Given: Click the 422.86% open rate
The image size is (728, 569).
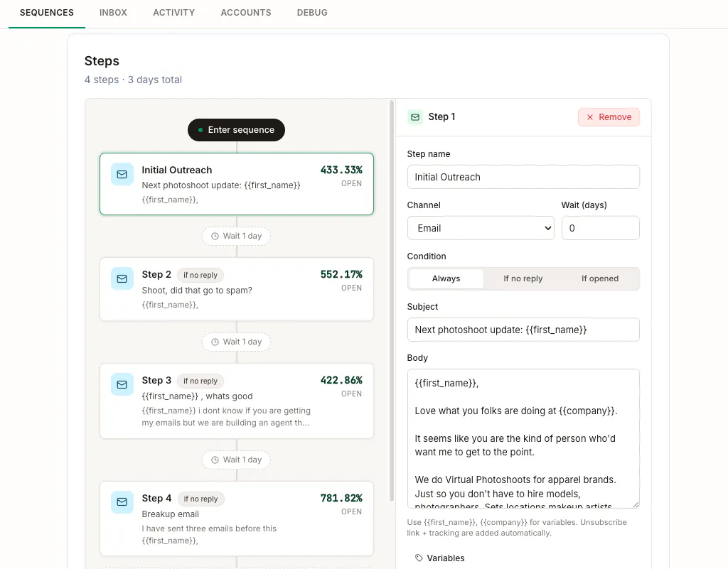Looking at the screenshot, I should (x=341, y=380).
